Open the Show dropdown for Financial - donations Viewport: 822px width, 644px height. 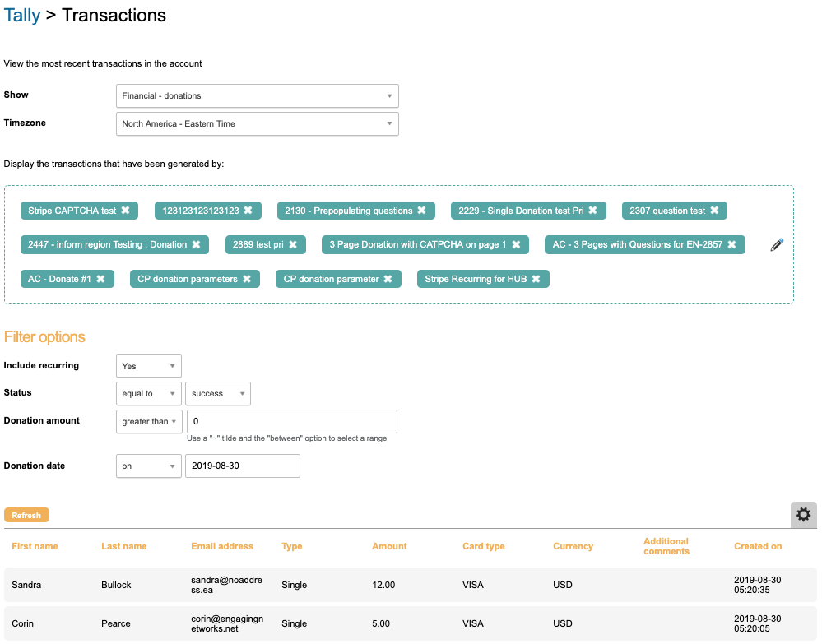point(257,95)
